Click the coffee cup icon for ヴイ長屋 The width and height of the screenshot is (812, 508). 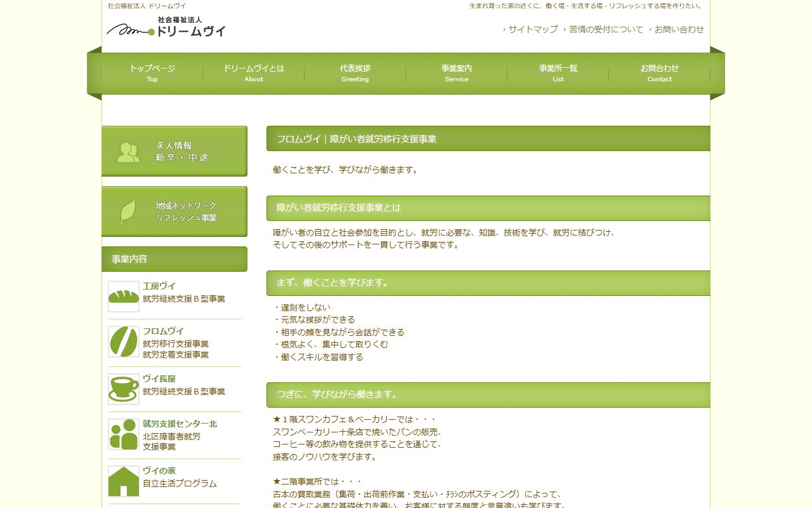(124, 389)
